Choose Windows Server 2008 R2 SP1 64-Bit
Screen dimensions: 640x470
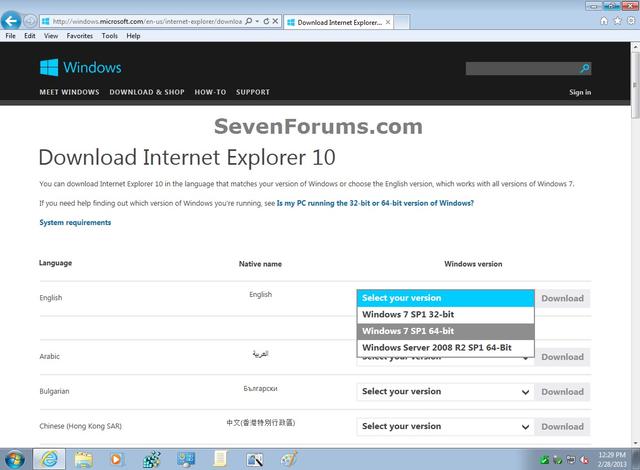(x=445, y=348)
